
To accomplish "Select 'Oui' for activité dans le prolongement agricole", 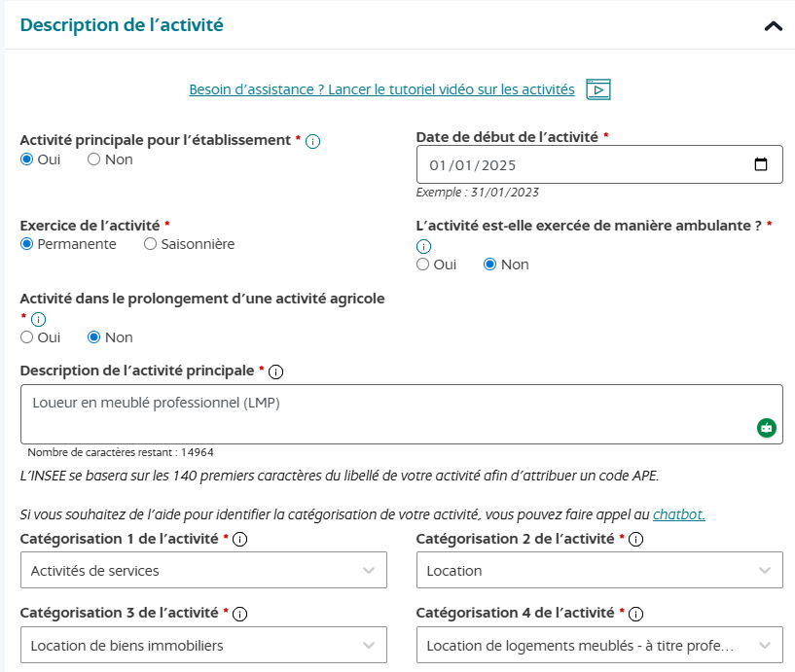I will click(x=26, y=336).
